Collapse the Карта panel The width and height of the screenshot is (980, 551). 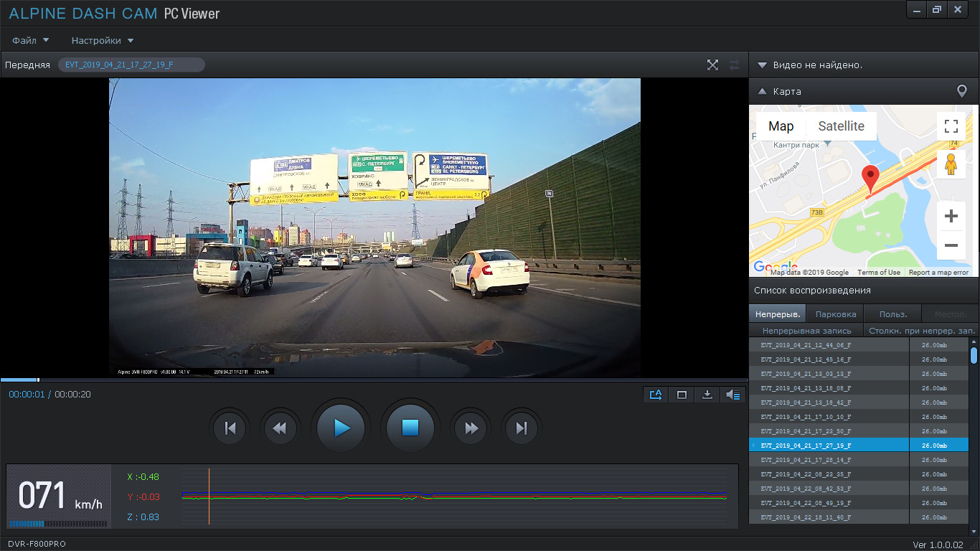[x=762, y=92]
